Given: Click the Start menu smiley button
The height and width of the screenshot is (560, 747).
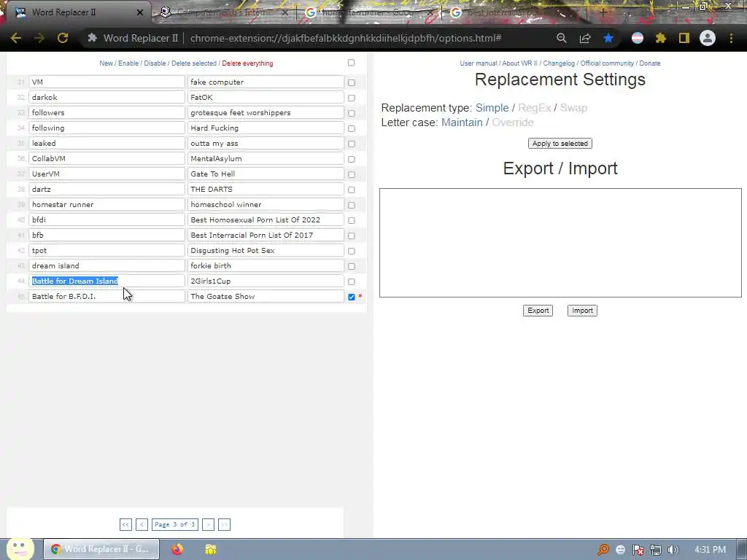Looking at the screenshot, I should [20, 548].
